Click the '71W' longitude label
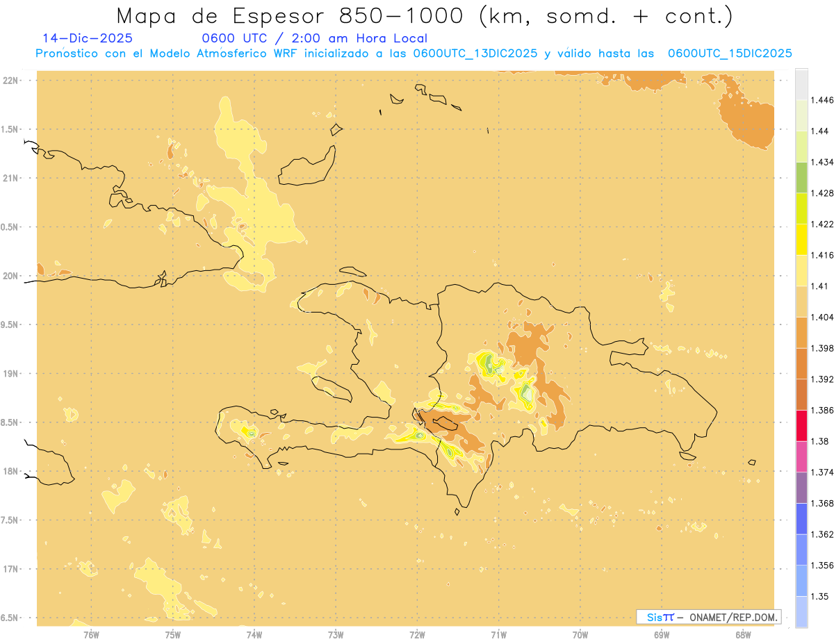This screenshot has width=834, height=644. [498, 635]
